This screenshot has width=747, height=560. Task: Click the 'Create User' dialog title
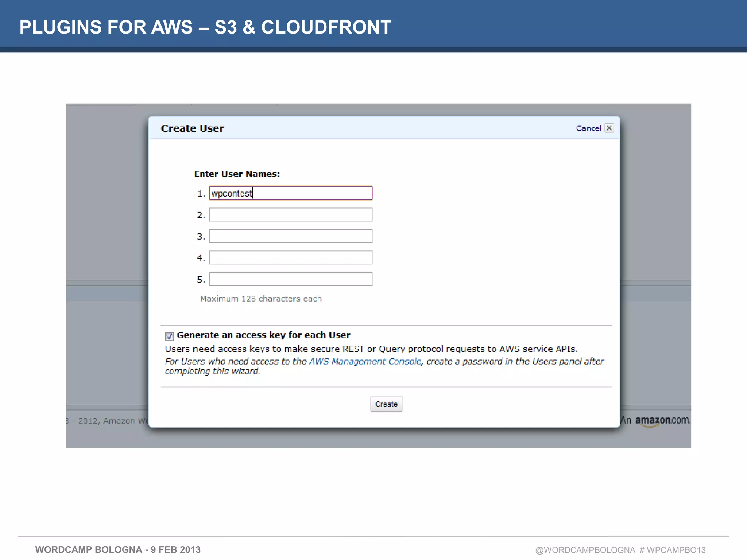pos(192,128)
